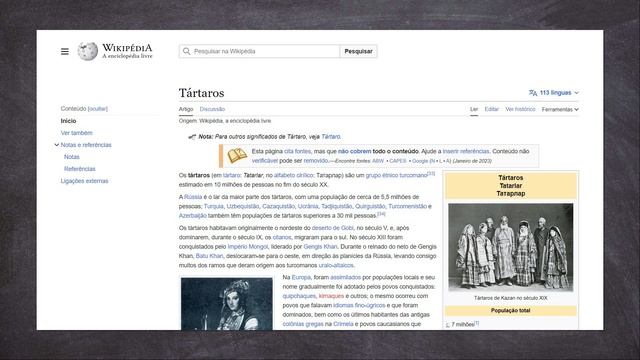The height and width of the screenshot is (360, 640).
Task: Open the Ucrânia link
Action: 308,207
